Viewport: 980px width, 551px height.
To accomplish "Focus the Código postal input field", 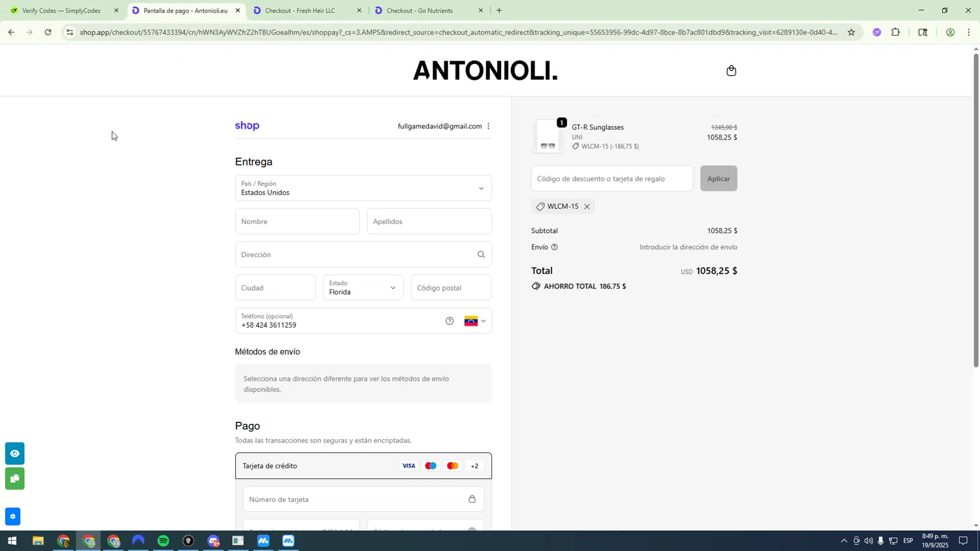I will 451,288.
